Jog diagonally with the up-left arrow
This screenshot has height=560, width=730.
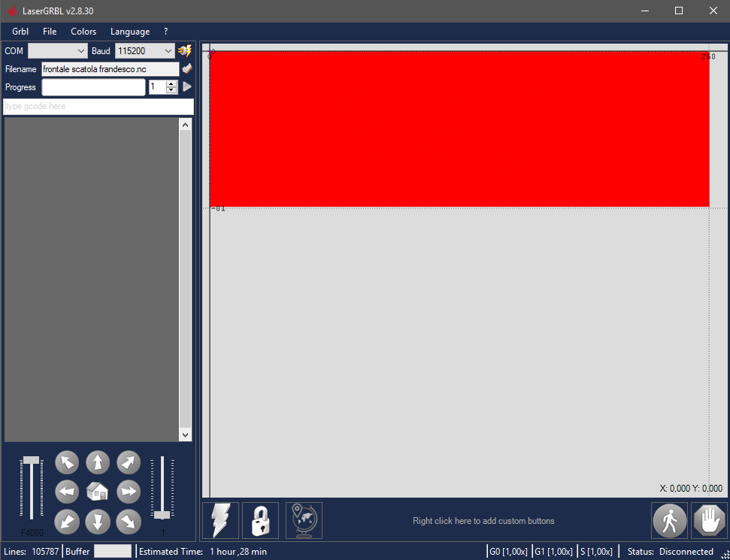pos(68,462)
